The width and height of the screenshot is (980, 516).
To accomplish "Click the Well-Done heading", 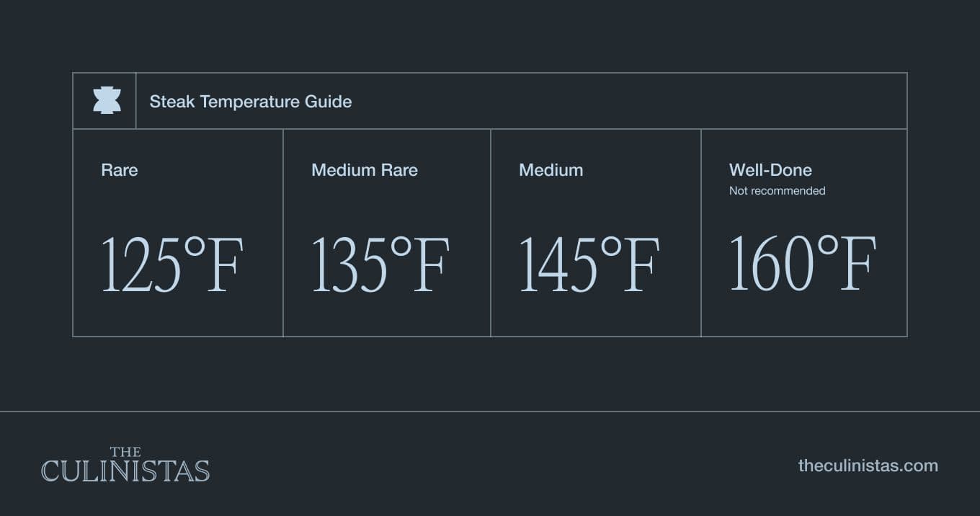I will pyautogui.click(x=770, y=170).
